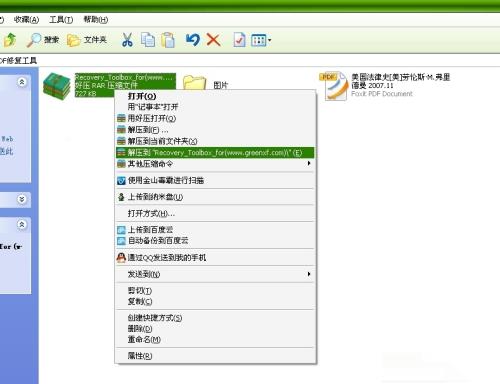Choose 上传到百度云 entry
This screenshot has height=384, width=500.
tap(215, 230)
